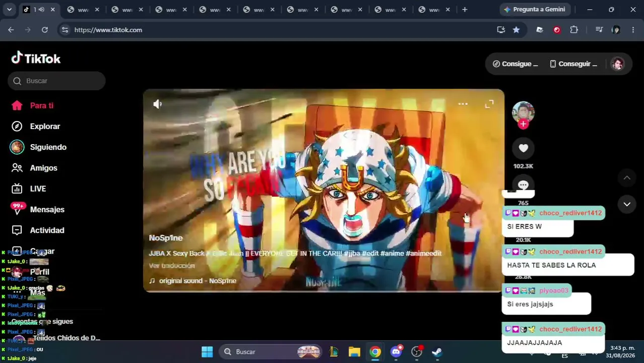Mute tab audio speaker icon

(x=41, y=9)
